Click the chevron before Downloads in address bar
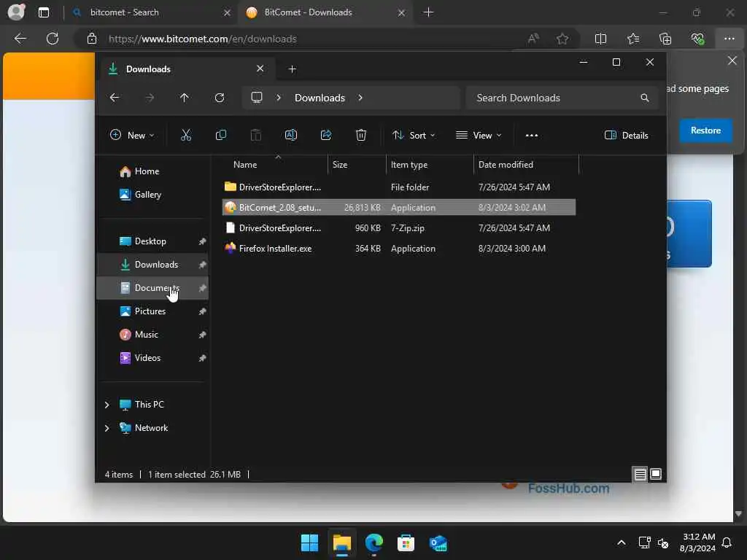The image size is (747, 560). click(279, 98)
